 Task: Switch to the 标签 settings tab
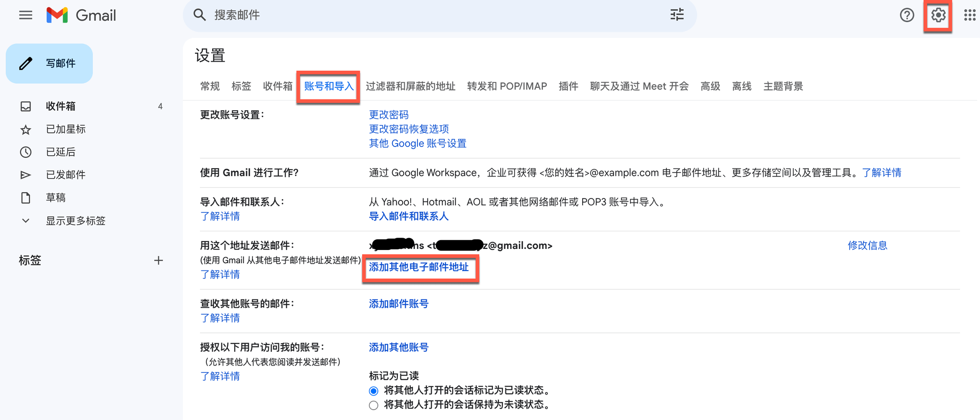click(241, 86)
